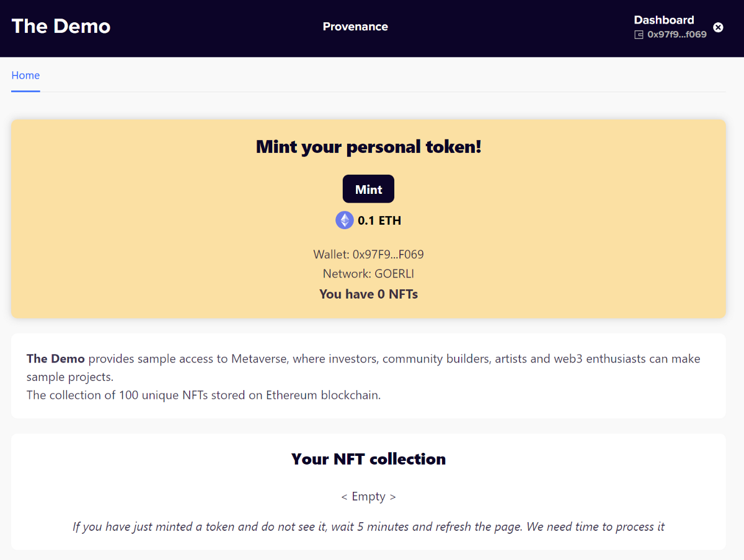The width and height of the screenshot is (744, 560).
Task: Click the Ethereum blockchain mention in description
Action: 322,395
